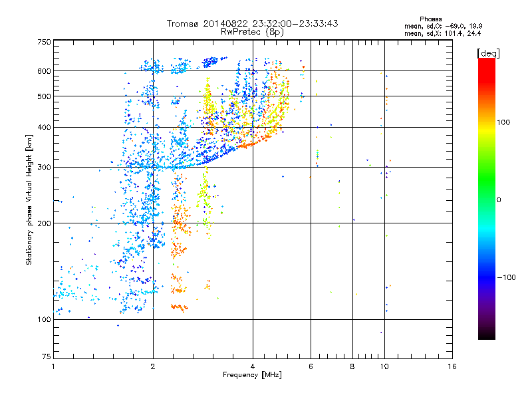Screen dimensions: 532x399
Task: Click the x-axis tick label '16'
Action: [x=452, y=366]
